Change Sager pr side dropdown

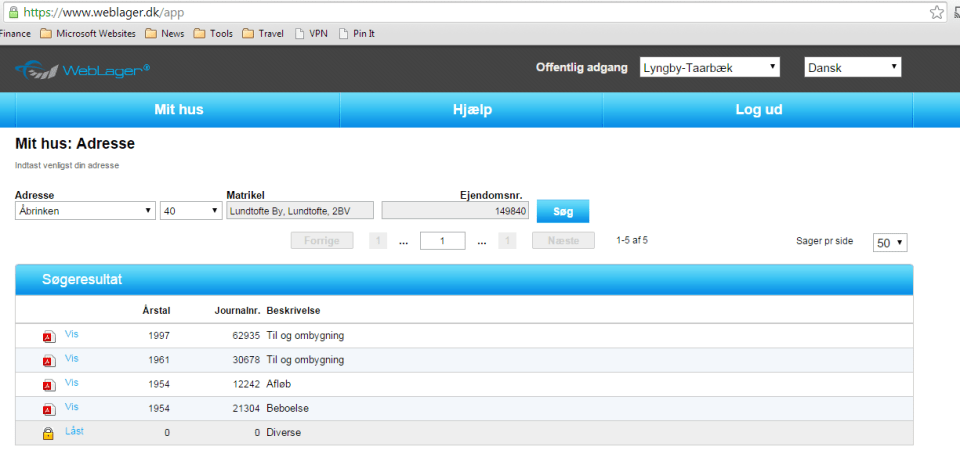[890, 243]
